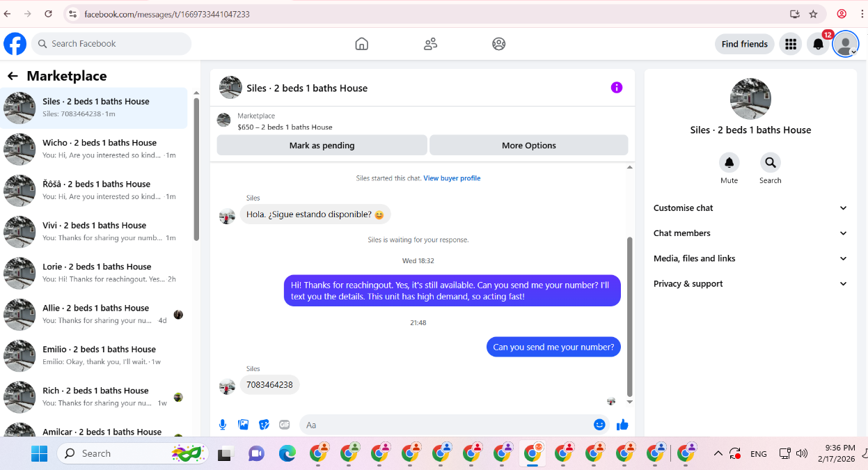
Task: Click chat scroll down arrow
Action: pos(630,402)
